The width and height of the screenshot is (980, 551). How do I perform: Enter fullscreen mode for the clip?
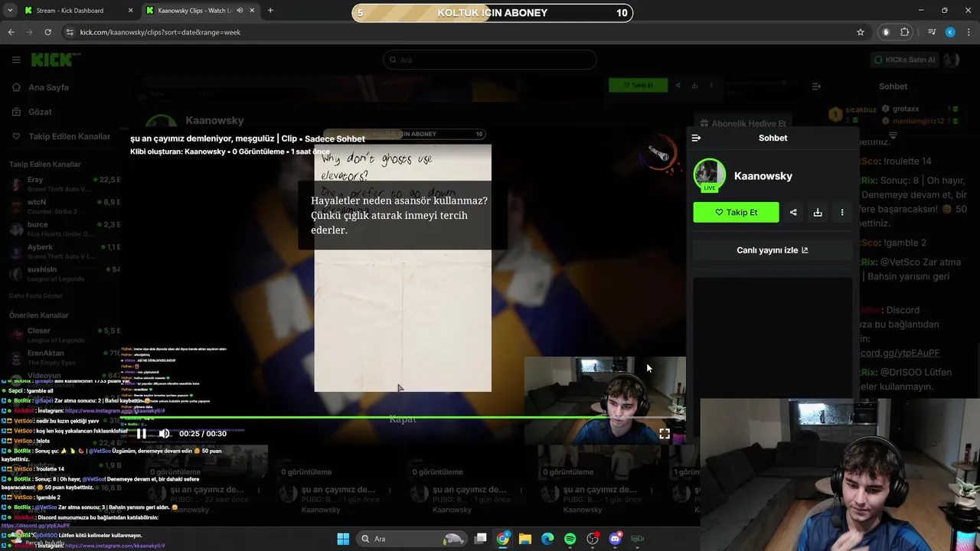pos(665,433)
